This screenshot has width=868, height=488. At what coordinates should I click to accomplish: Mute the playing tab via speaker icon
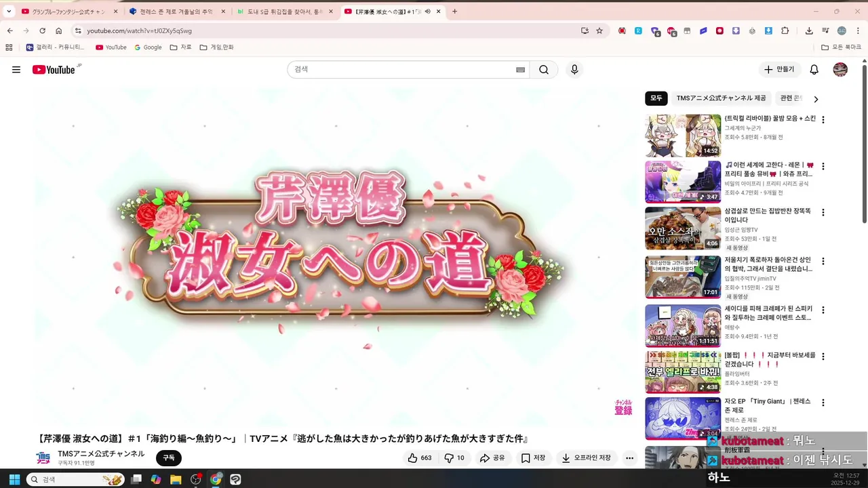pyautogui.click(x=428, y=12)
